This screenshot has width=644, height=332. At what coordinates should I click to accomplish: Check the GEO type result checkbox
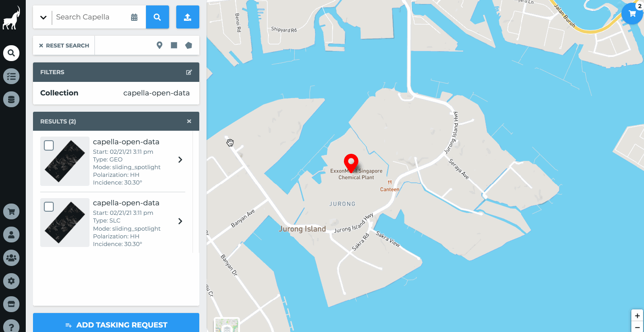click(49, 145)
